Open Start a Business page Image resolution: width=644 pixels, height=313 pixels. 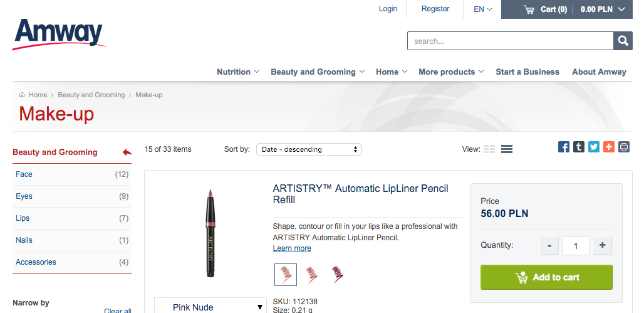pyautogui.click(x=527, y=72)
